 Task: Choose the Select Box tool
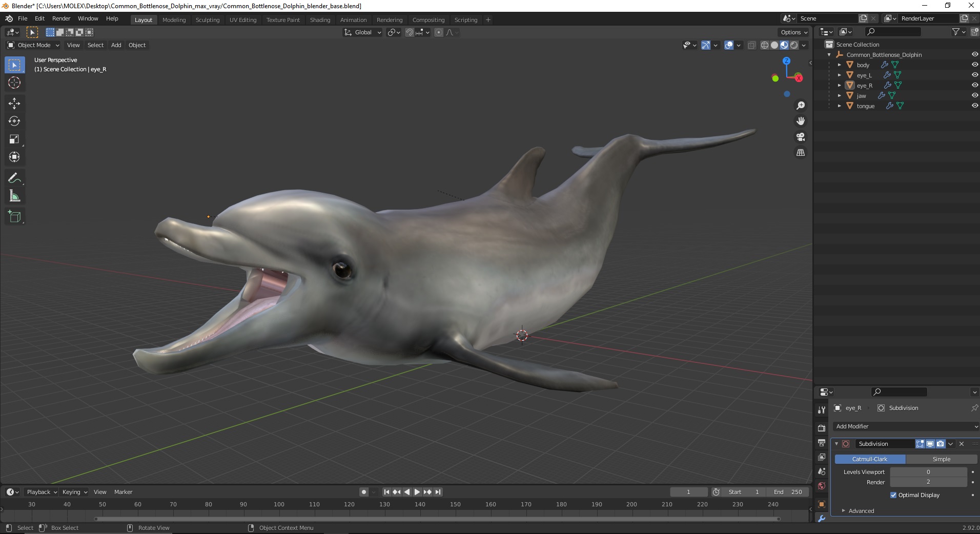pyautogui.click(x=14, y=65)
